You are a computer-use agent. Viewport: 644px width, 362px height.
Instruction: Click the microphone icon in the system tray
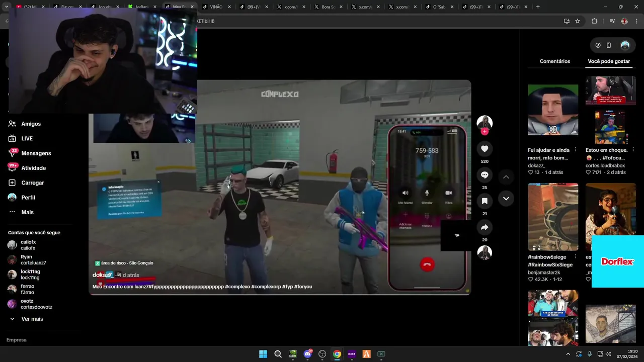point(590,354)
